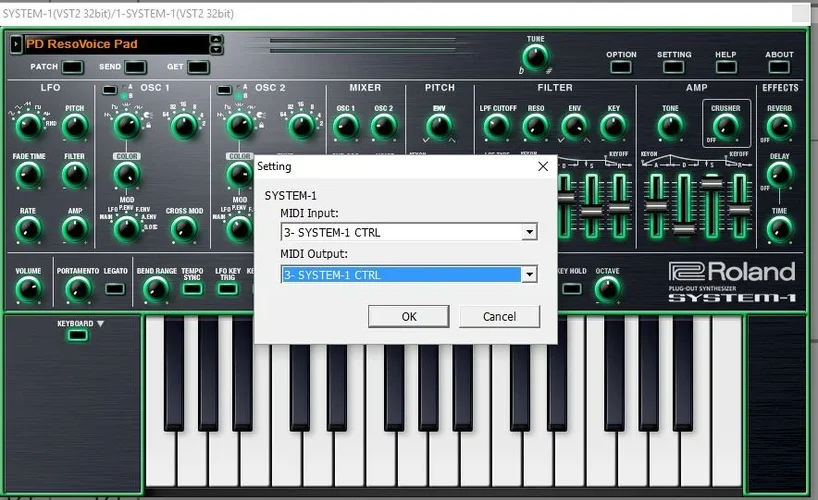818x500 pixels.
Task: Open the SETTING menu button
Action: 673,67
